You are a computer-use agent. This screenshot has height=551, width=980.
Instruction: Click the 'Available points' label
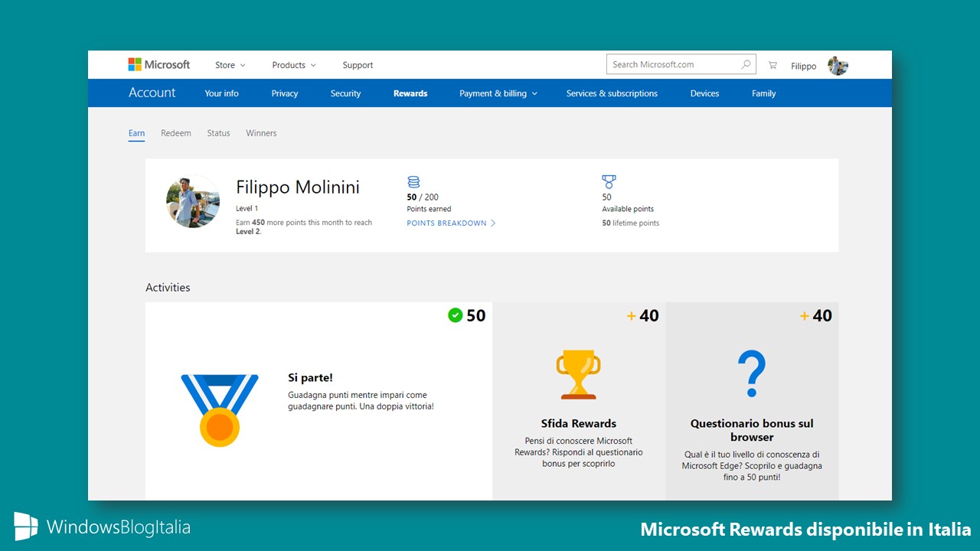[x=628, y=209]
